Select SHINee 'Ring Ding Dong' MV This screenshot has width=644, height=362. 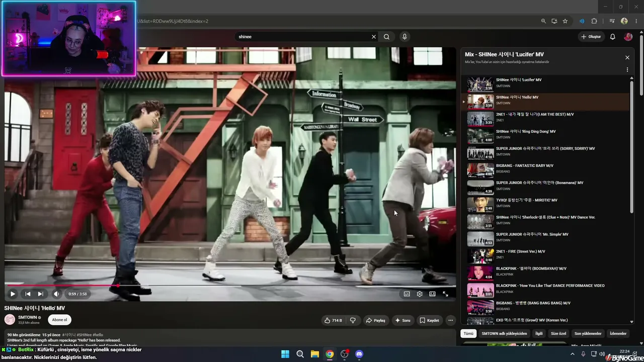[x=545, y=135]
